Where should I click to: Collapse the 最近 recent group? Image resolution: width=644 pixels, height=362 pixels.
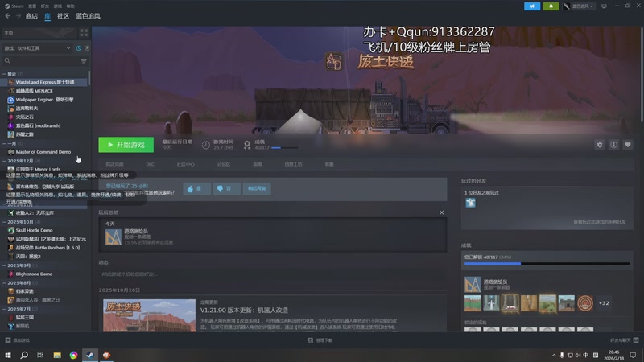4,74
